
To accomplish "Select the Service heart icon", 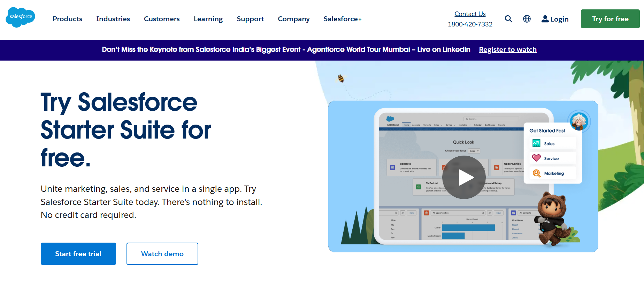I will tap(536, 158).
